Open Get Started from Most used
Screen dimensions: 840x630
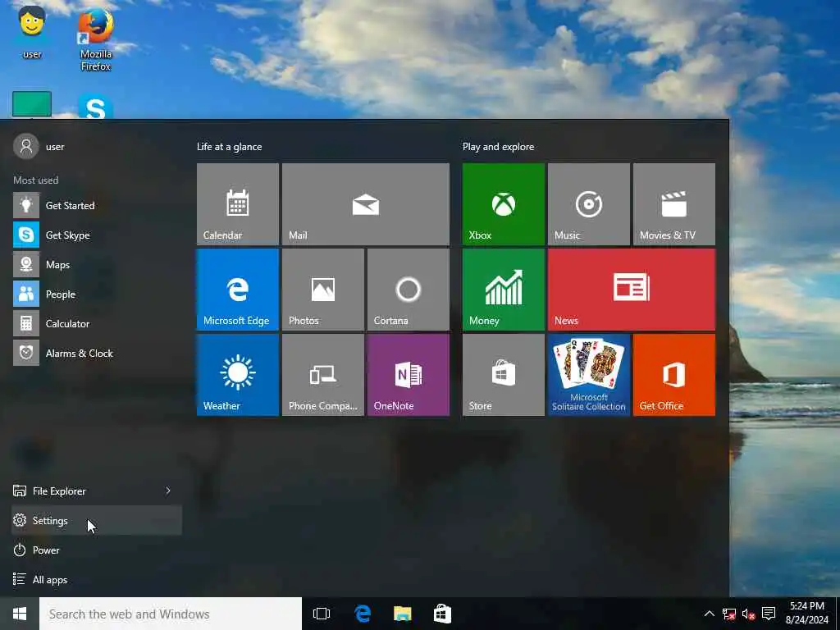click(x=97, y=205)
